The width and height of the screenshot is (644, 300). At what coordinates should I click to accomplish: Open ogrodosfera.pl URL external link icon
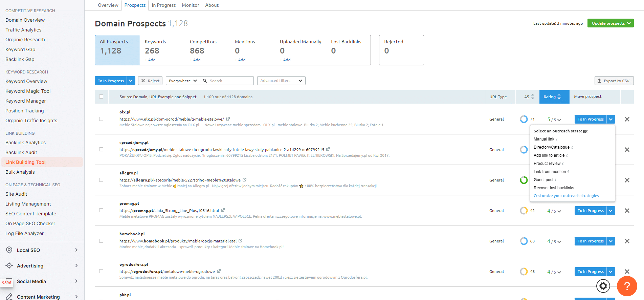tap(219, 271)
